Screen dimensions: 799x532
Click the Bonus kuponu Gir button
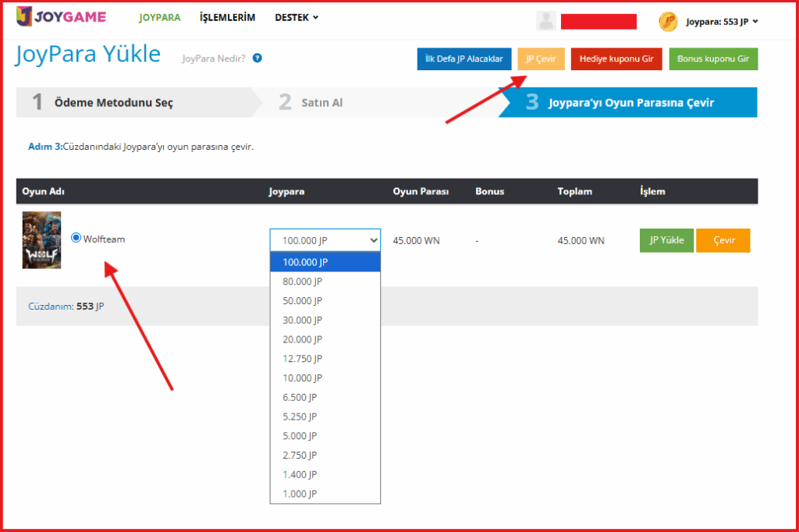713,59
